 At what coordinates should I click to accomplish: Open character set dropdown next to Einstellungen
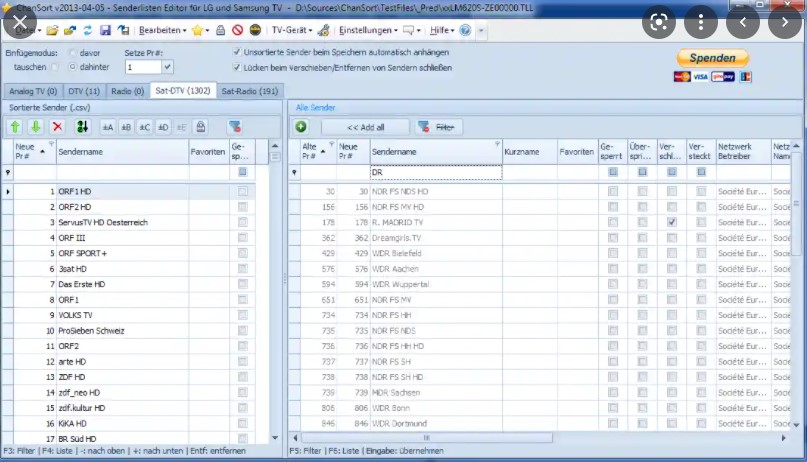click(x=412, y=30)
